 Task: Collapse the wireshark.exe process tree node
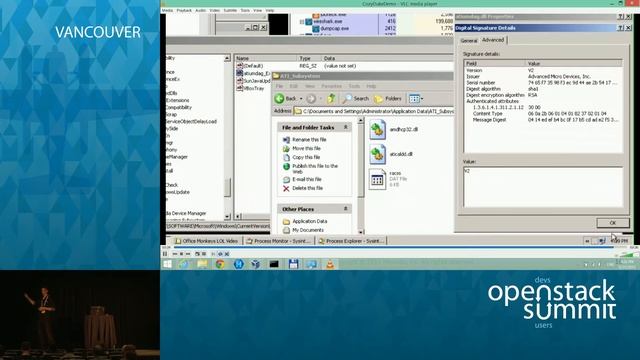click(302, 22)
